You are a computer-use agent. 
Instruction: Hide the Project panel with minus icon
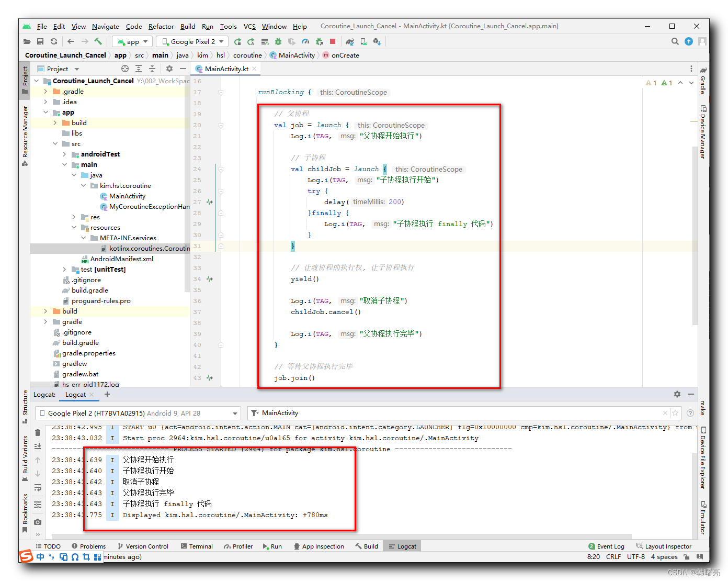tap(183, 69)
